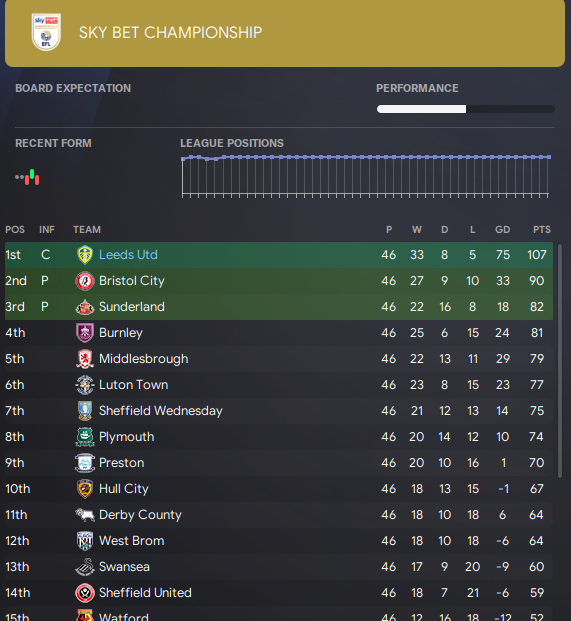Open the Leeds Utd team link

(x=128, y=255)
